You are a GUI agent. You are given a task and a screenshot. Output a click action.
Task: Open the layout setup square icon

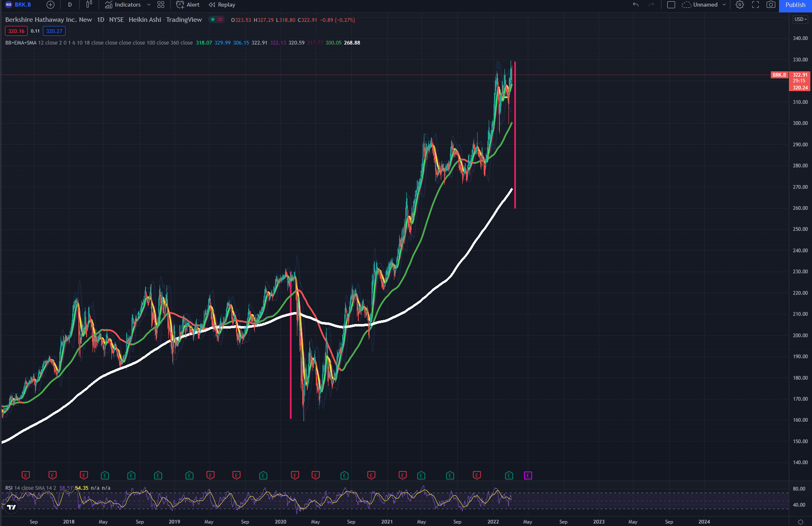pyautogui.click(x=671, y=5)
